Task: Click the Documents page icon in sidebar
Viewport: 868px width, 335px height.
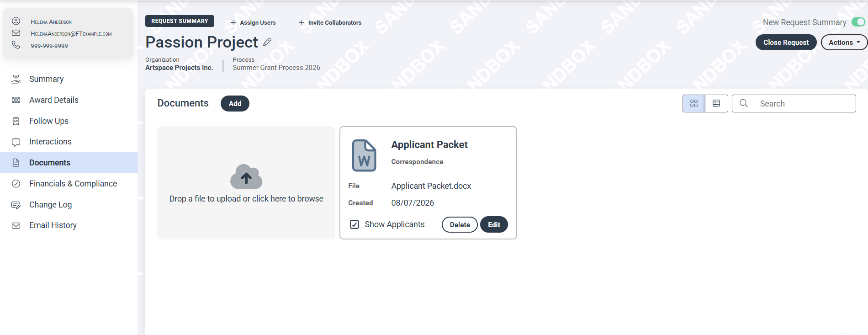Action: (16, 163)
